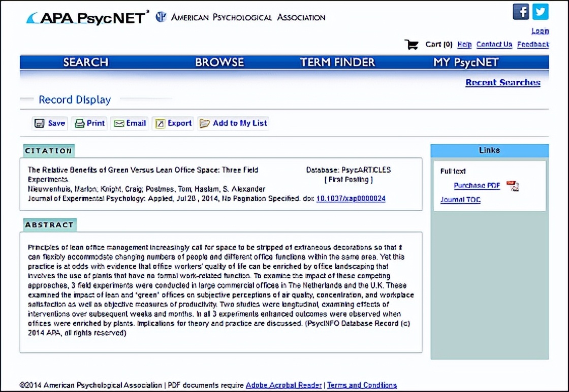Click the PDF icon beside Purchase PDF
The image size is (569, 392).
tap(513, 186)
